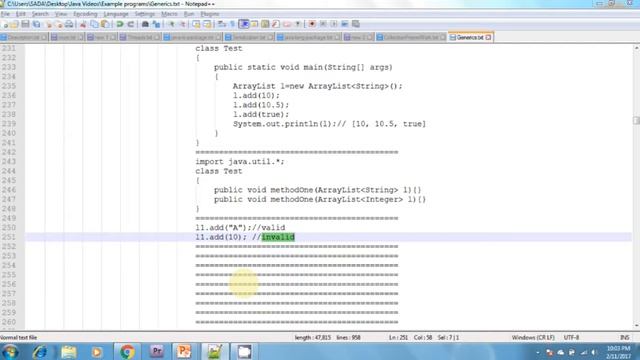Click text 'l1.add("A");//valid'
This screenshot has width=640, height=360.
point(240,228)
